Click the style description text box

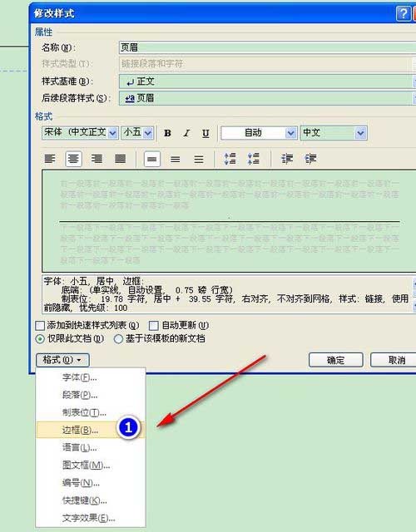click(227, 294)
